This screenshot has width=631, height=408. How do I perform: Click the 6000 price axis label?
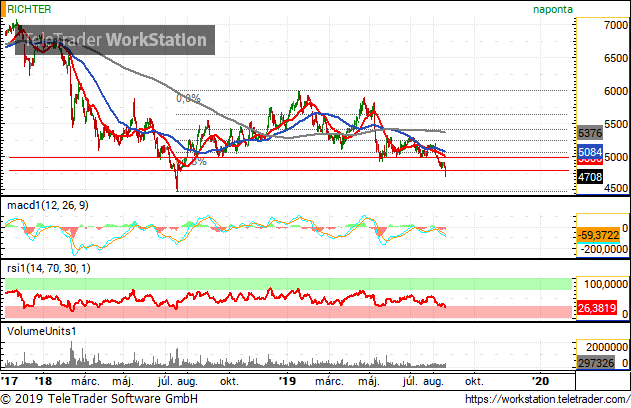pyautogui.click(x=616, y=91)
